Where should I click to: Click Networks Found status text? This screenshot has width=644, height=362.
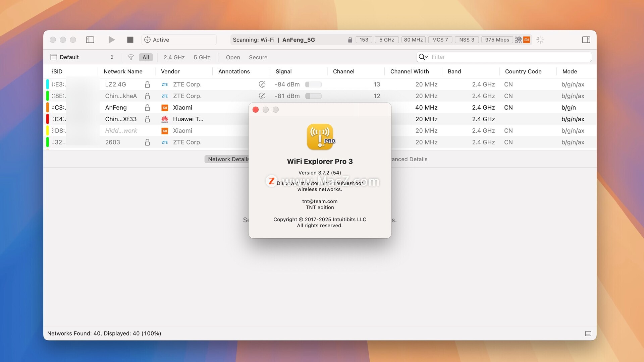(x=104, y=334)
